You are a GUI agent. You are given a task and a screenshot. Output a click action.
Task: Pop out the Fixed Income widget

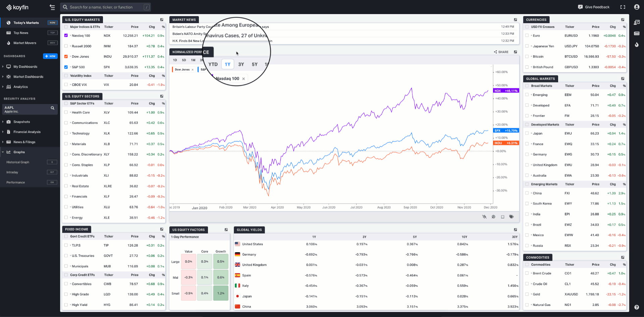coord(162,229)
